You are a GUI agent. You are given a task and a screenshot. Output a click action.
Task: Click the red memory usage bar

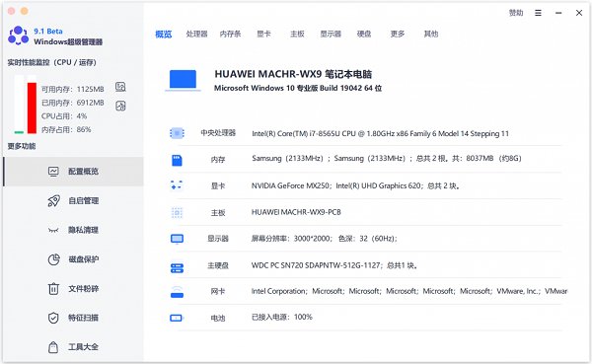(33, 108)
